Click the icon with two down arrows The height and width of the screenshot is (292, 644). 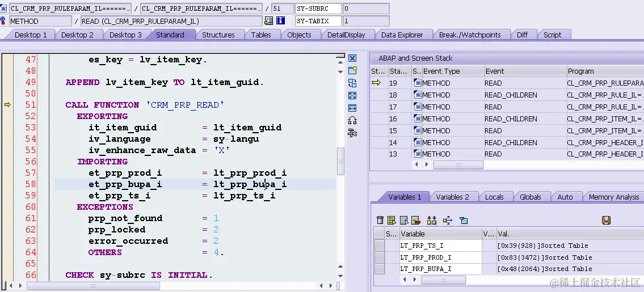click(x=431, y=221)
